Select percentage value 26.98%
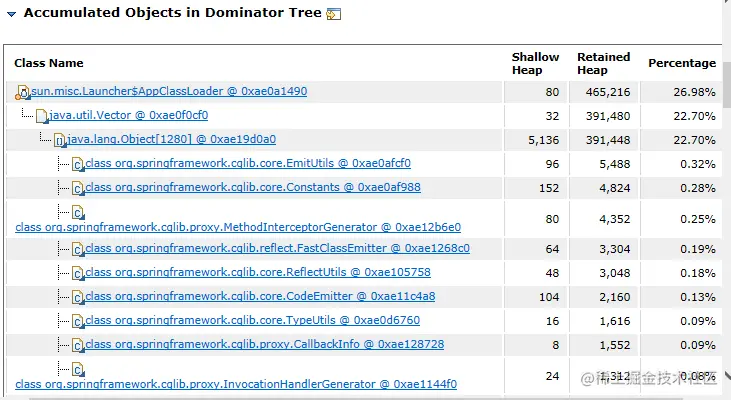The image size is (731, 400). (694, 92)
